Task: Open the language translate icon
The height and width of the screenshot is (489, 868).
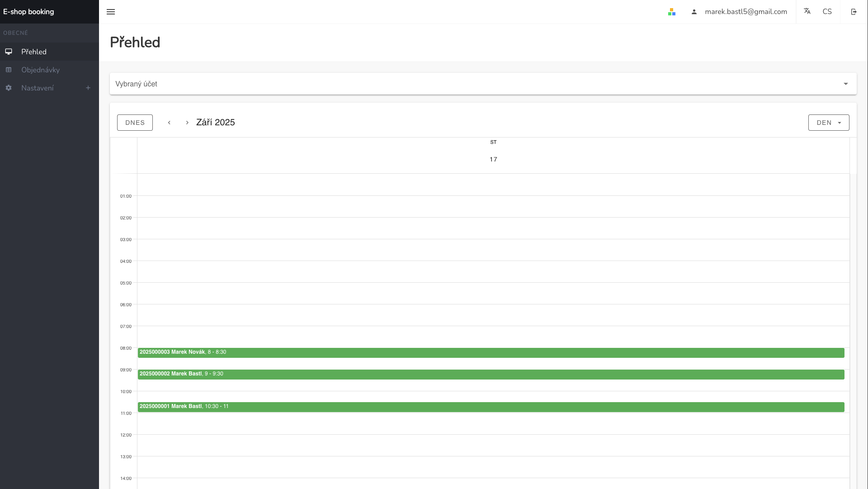Action: [x=807, y=11]
